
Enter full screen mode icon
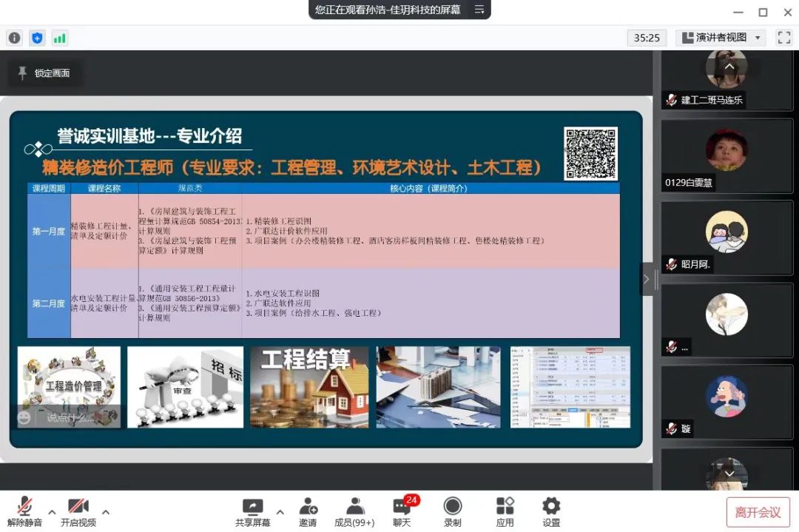[783, 38]
